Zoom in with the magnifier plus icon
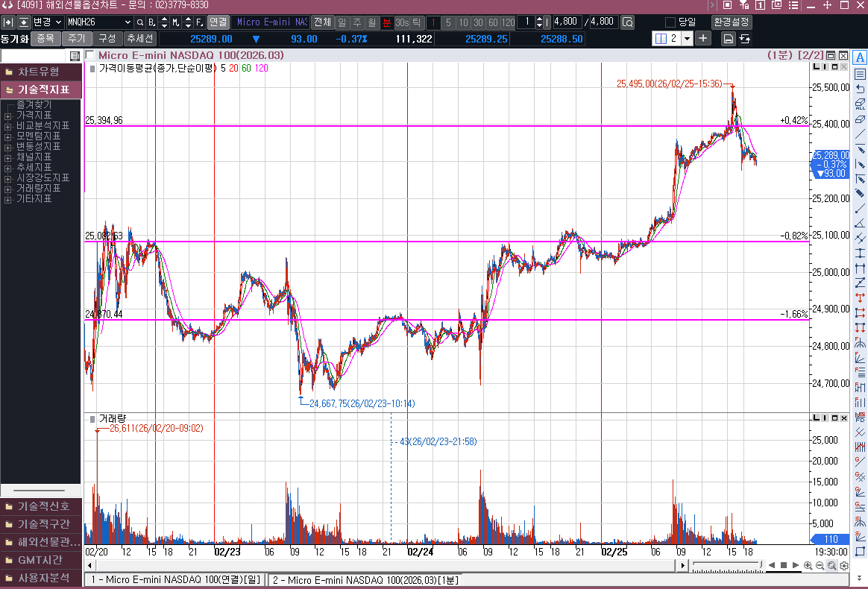This screenshot has height=589, width=868. [x=808, y=566]
